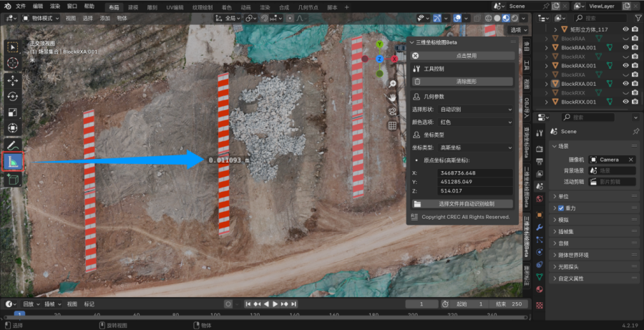The height and width of the screenshot is (330, 644).
Task: Click the play animation button
Action: tap(275, 304)
